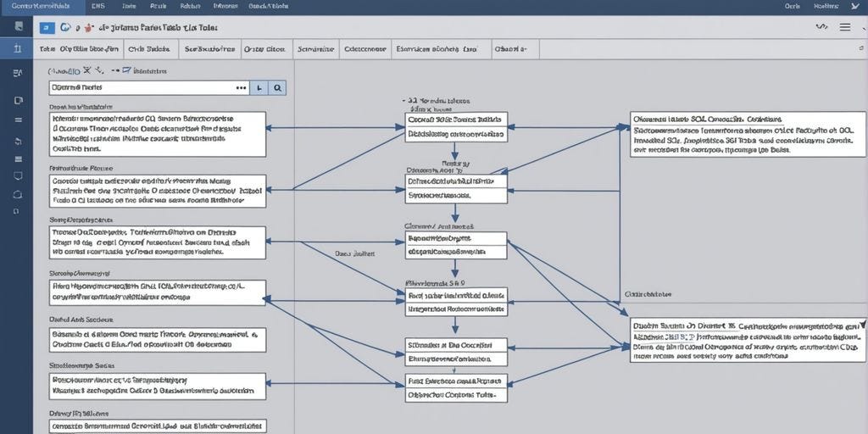The width and height of the screenshot is (868, 434).
Task: Open the first tab in the tab row
Action: [x=79, y=48]
